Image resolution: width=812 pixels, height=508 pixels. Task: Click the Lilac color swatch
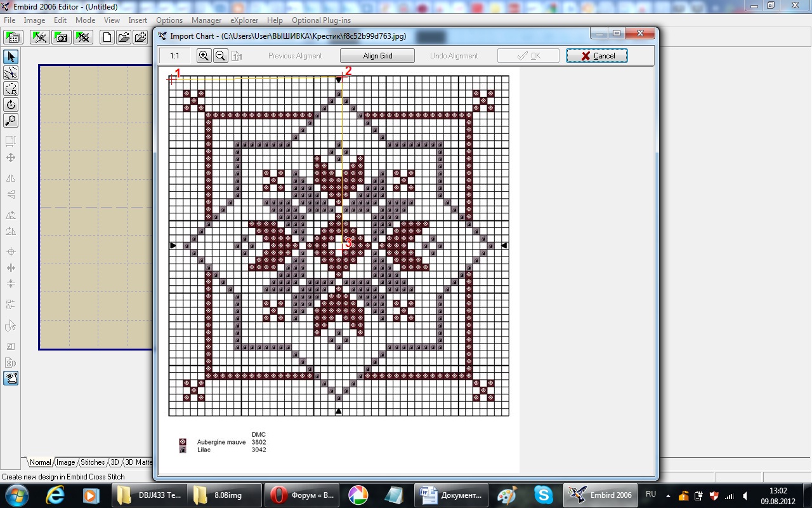[x=183, y=450]
